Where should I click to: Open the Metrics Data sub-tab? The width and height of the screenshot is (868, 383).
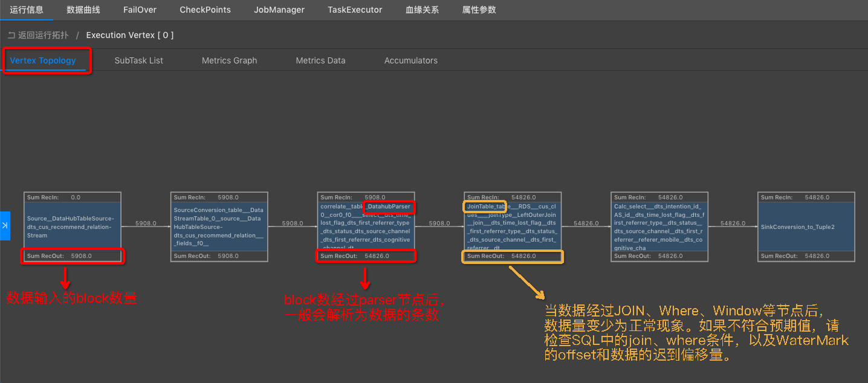321,60
